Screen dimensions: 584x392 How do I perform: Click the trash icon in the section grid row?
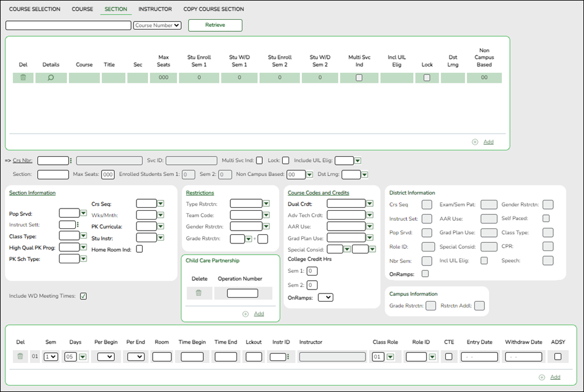(x=23, y=77)
